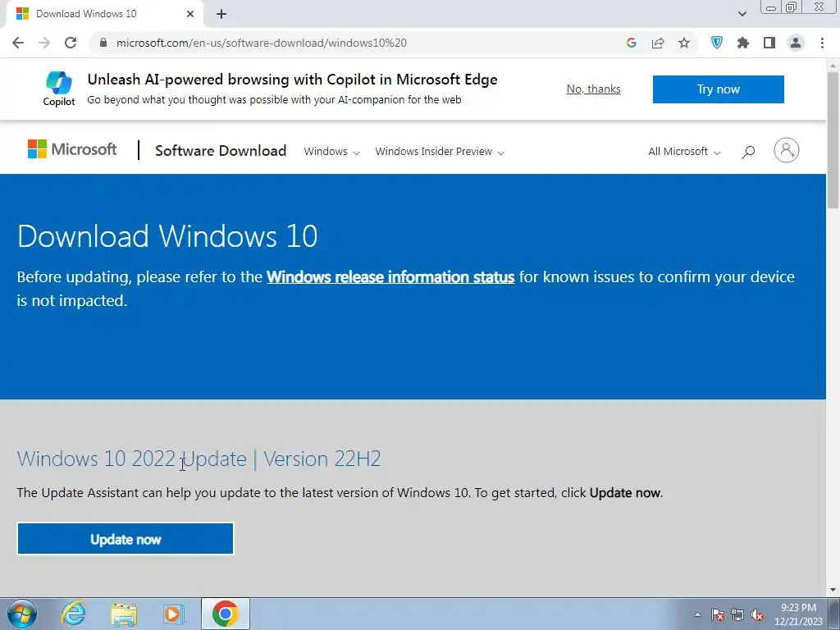840x630 pixels.
Task: Sign in using the account icon
Action: click(x=787, y=150)
